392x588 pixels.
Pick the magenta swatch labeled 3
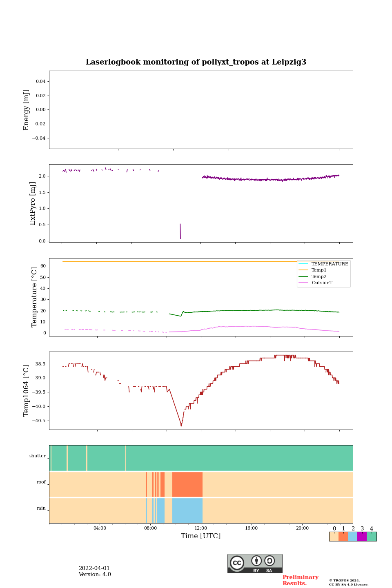pos(362,537)
